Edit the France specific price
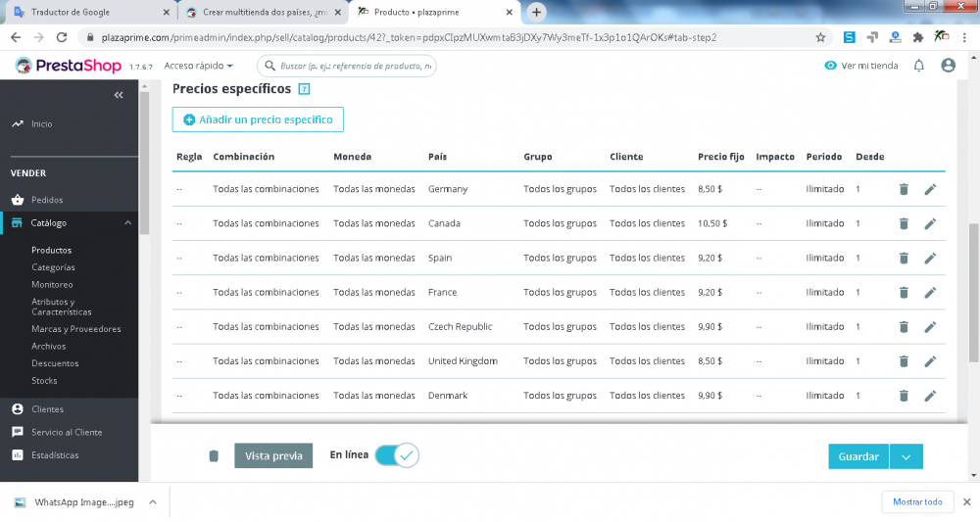980x522 pixels. 930,292
